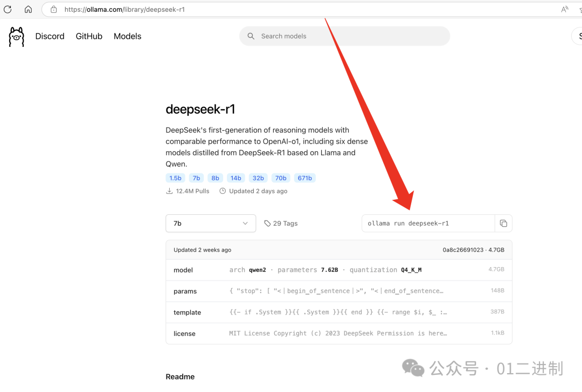The height and width of the screenshot is (392, 582).
Task: Click the 387B size in template row
Action: point(497,312)
